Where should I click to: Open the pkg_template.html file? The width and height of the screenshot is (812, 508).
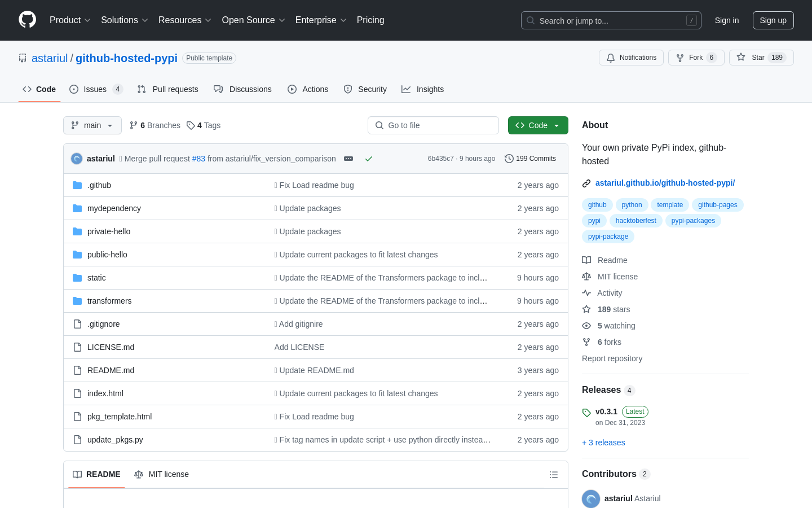point(120,417)
